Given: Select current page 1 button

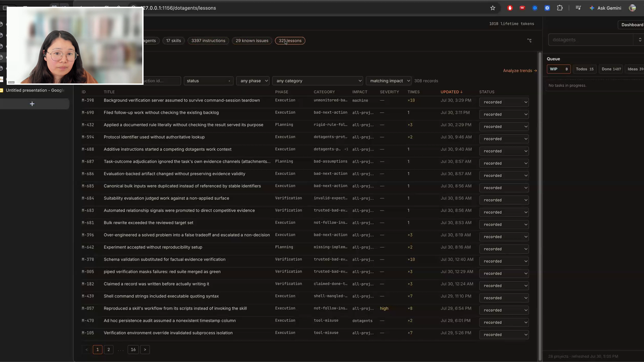Looking at the screenshot, I should (x=98, y=350).
